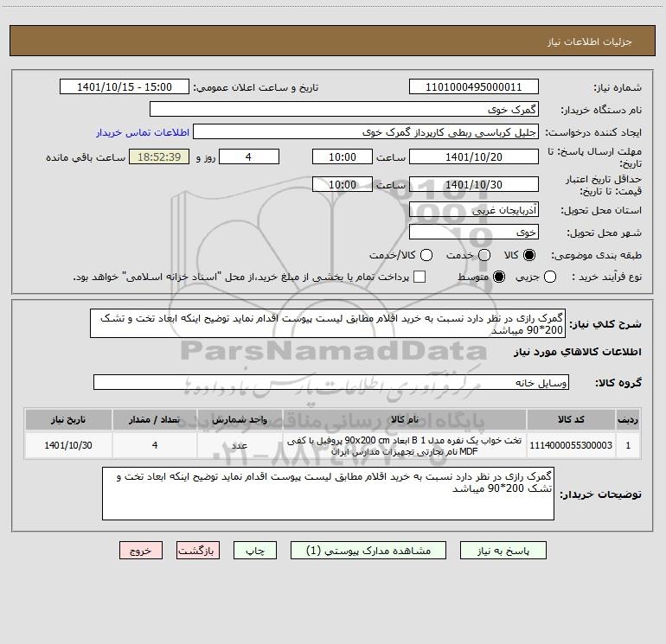Click the پاسخ به نیاز button
The width and height of the screenshot is (666, 644).
[503, 550]
